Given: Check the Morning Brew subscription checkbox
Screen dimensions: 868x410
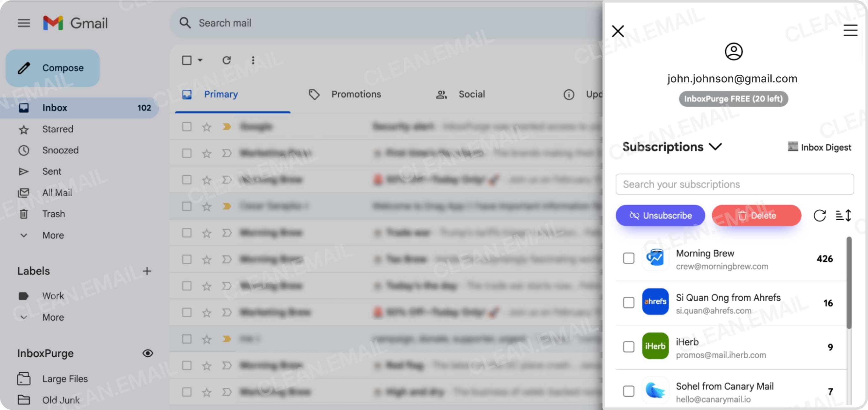Looking at the screenshot, I should [x=628, y=258].
